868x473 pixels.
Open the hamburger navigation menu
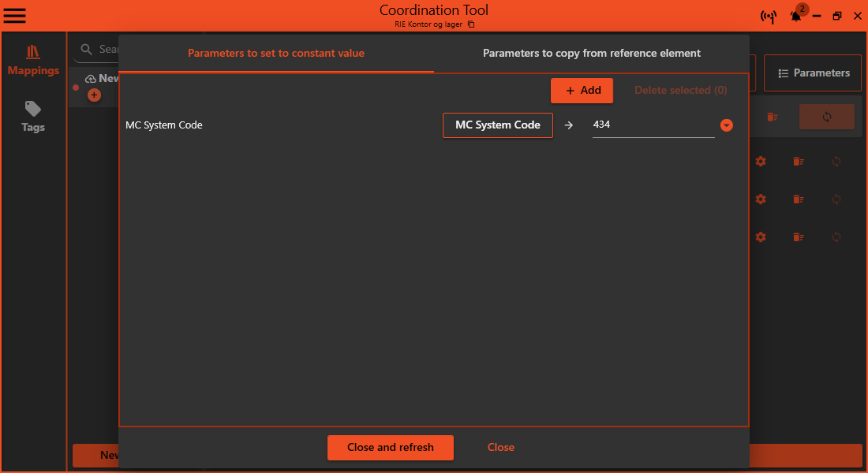point(14,15)
